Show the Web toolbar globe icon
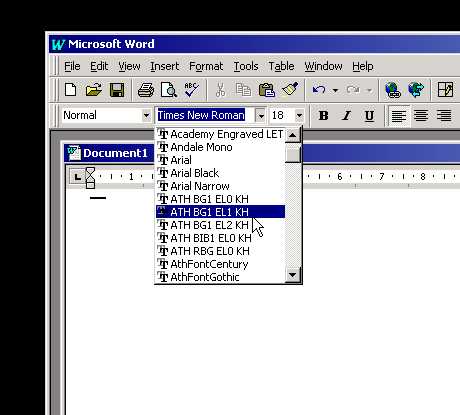This screenshot has height=415, width=460. (x=416, y=90)
